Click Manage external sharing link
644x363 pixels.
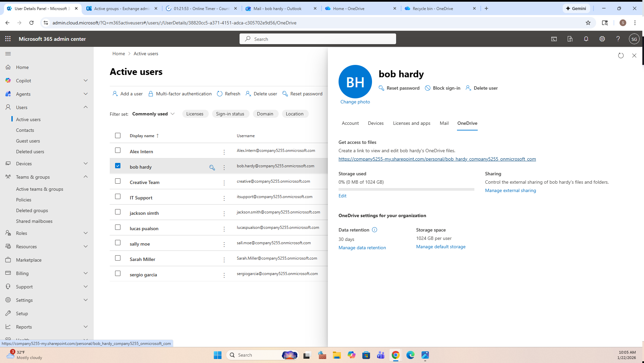point(510,190)
